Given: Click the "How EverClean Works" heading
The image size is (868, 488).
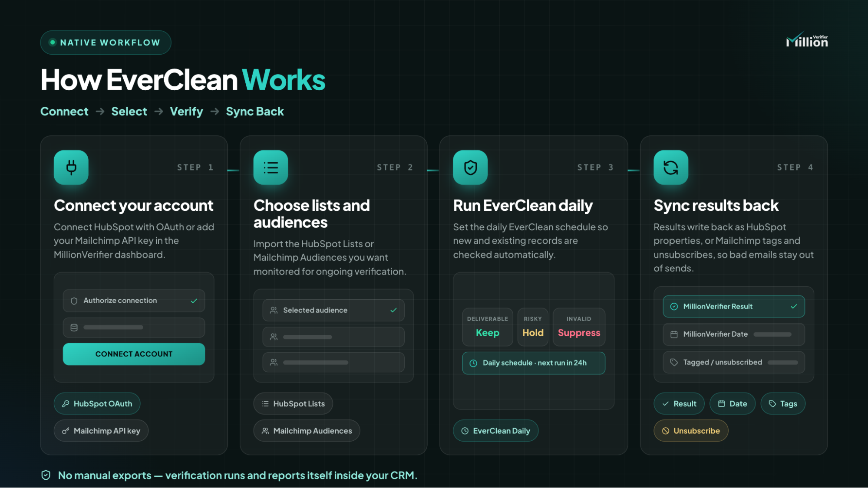Looking at the screenshot, I should tap(183, 80).
